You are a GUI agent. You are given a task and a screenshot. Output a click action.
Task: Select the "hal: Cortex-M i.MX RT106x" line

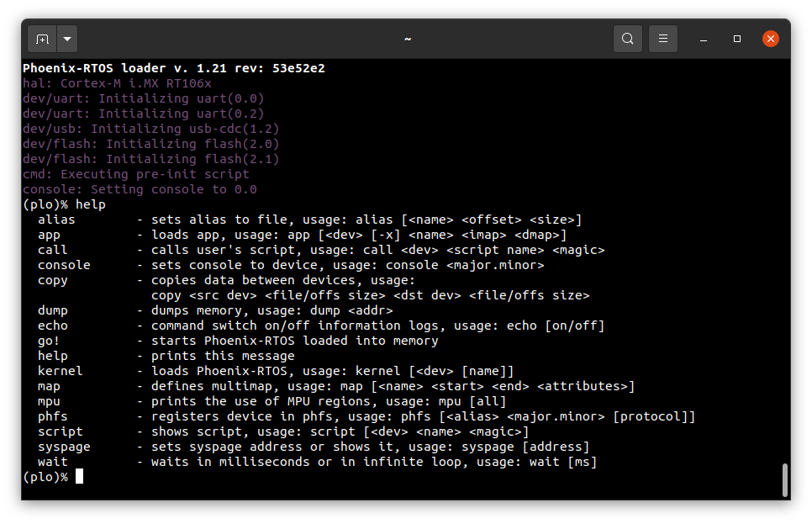click(117, 83)
